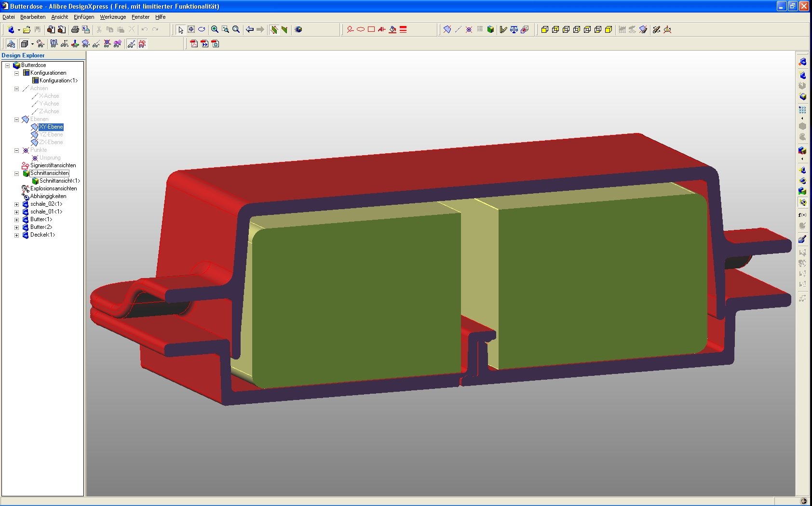Click the globe render icon in top toolbar
812x506 pixels.
coord(298,29)
